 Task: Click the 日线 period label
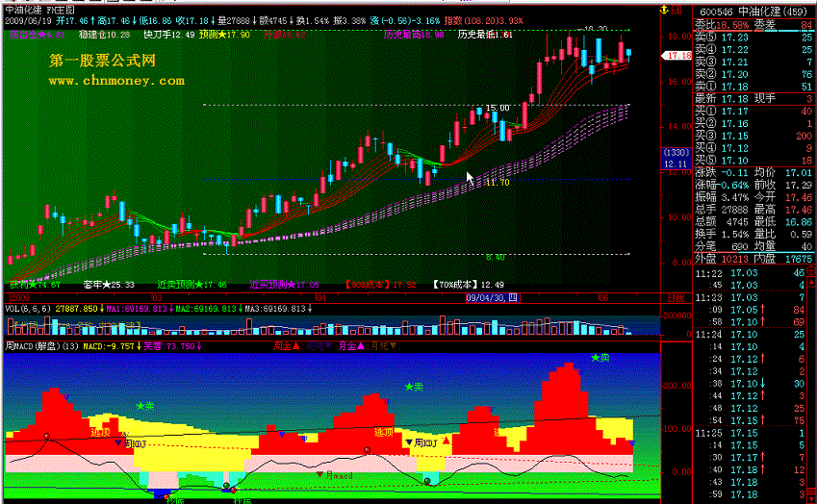676,298
